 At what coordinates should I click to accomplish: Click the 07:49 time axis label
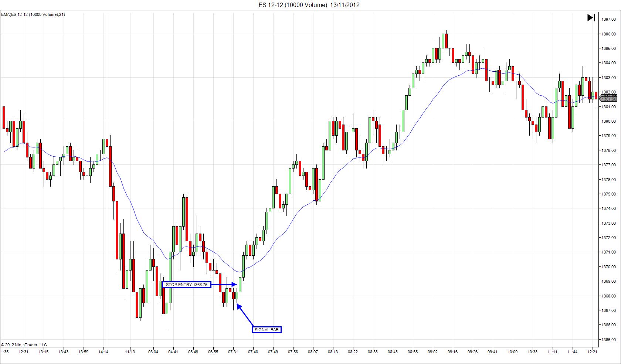273,352
